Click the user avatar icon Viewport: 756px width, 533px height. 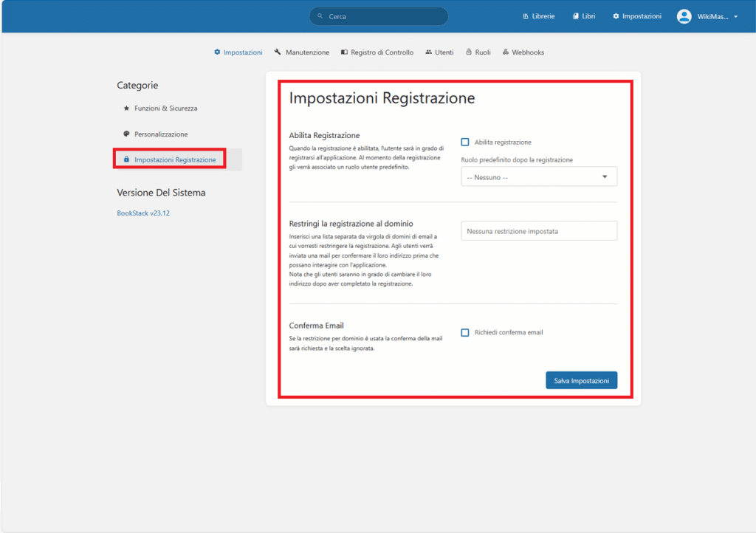[x=684, y=16]
